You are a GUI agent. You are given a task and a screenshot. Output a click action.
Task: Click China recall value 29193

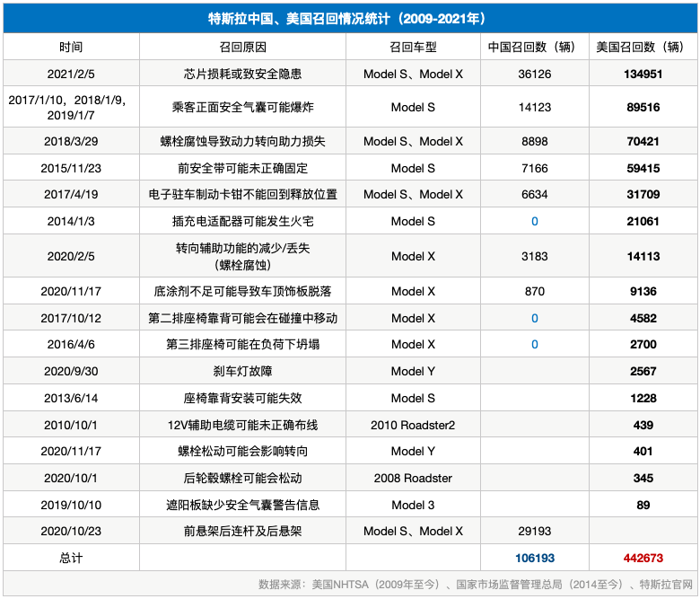point(534,531)
